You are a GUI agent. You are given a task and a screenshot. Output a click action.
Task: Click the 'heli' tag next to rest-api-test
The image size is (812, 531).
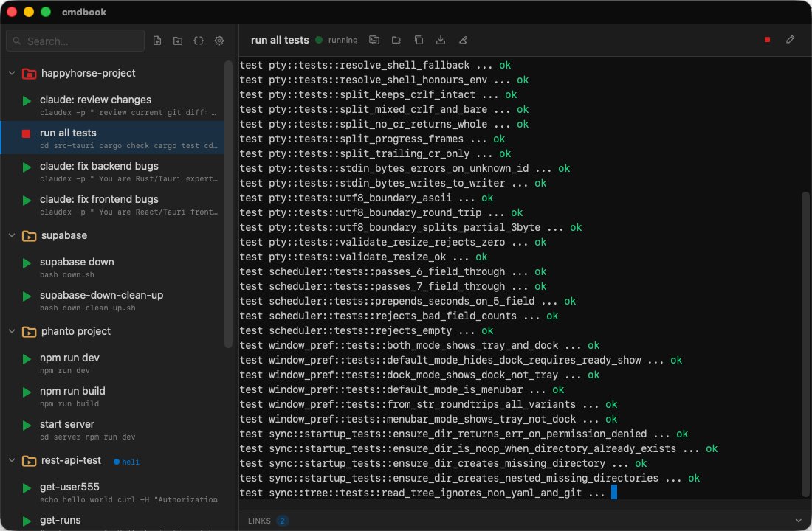126,462
